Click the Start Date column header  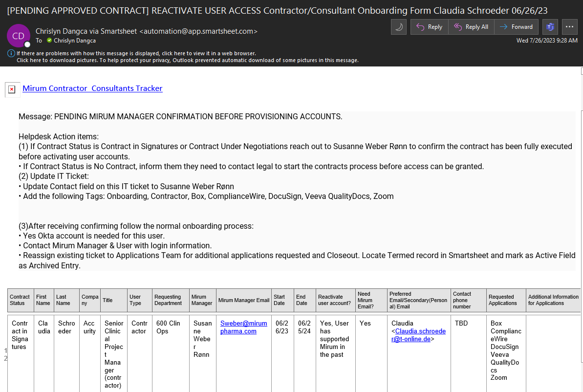(x=282, y=300)
